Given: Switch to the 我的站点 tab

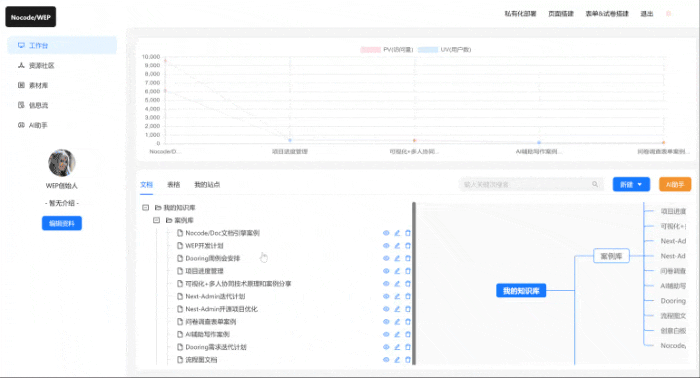Looking at the screenshot, I should [207, 185].
